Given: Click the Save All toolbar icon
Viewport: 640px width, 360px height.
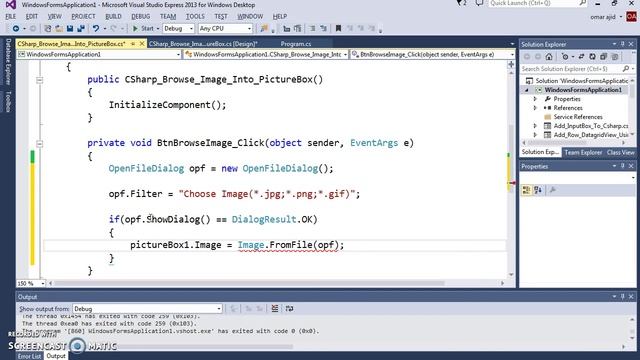Looking at the screenshot, I should click(x=81, y=29).
